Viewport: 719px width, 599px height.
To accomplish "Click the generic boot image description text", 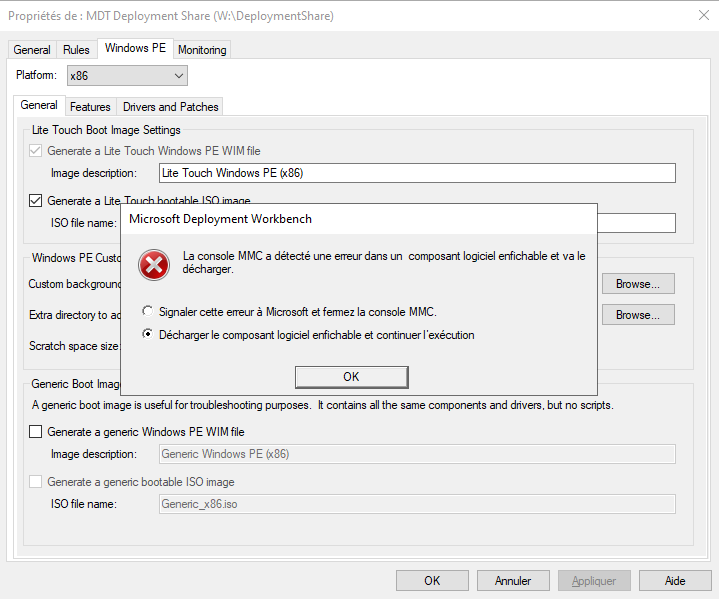I will (x=322, y=405).
